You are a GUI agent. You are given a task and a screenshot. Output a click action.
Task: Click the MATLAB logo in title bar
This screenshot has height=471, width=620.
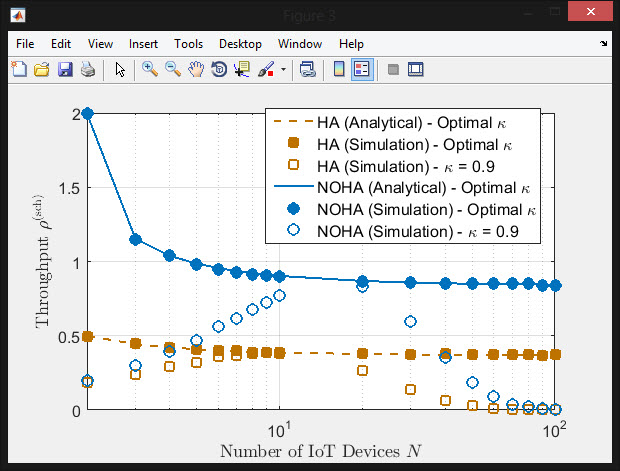[x=18, y=15]
